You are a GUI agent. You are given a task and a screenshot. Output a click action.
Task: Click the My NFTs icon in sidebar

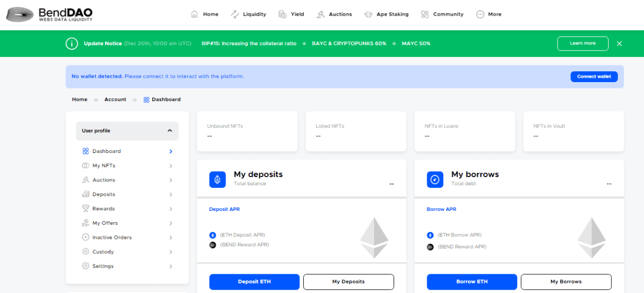(x=85, y=166)
